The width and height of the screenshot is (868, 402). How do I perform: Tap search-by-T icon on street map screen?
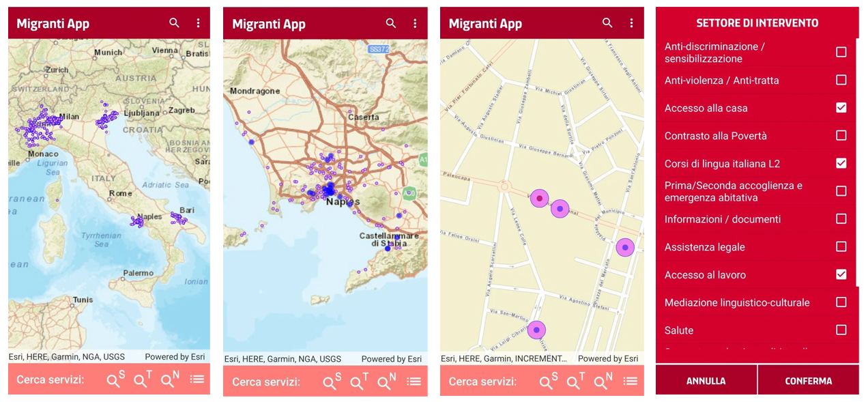click(x=575, y=382)
